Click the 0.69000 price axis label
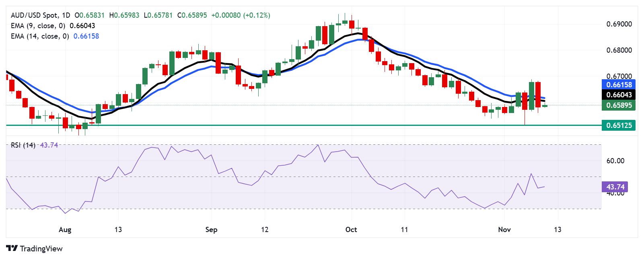Screen dimensions: 644x259 619,24
